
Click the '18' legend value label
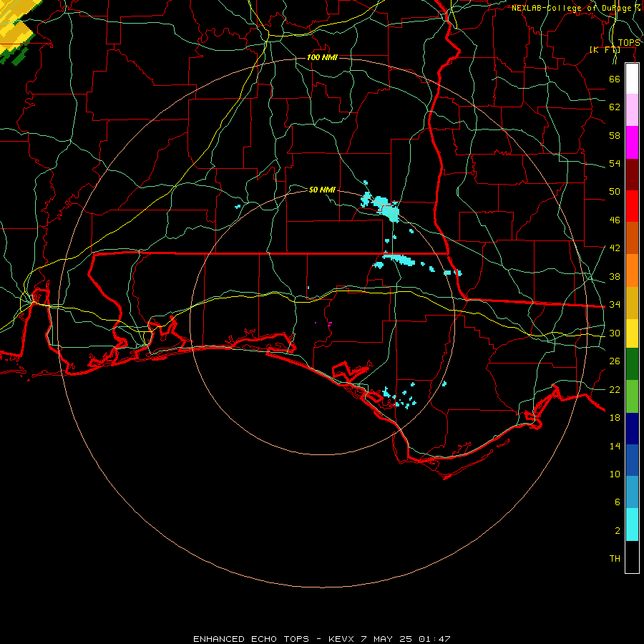pyautogui.click(x=615, y=418)
